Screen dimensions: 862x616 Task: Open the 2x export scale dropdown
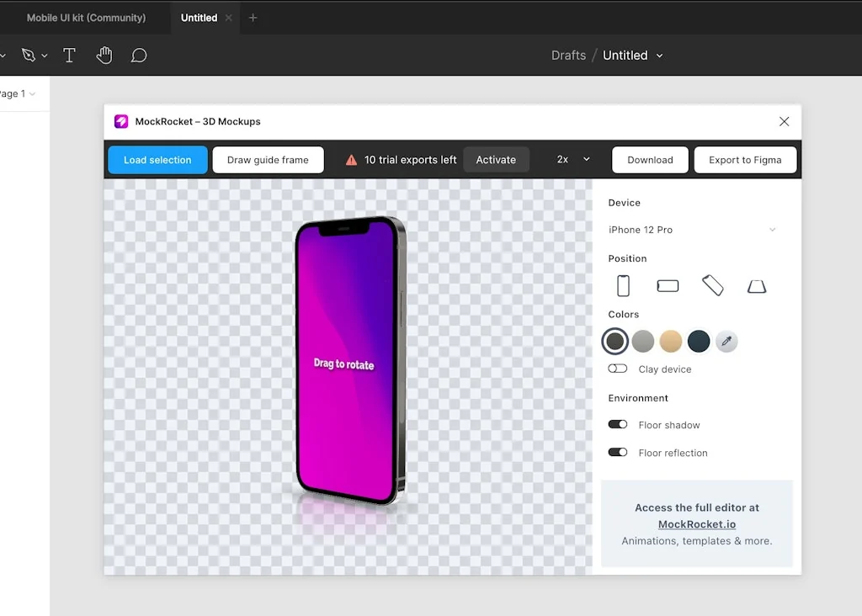click(x=571, y=159)
